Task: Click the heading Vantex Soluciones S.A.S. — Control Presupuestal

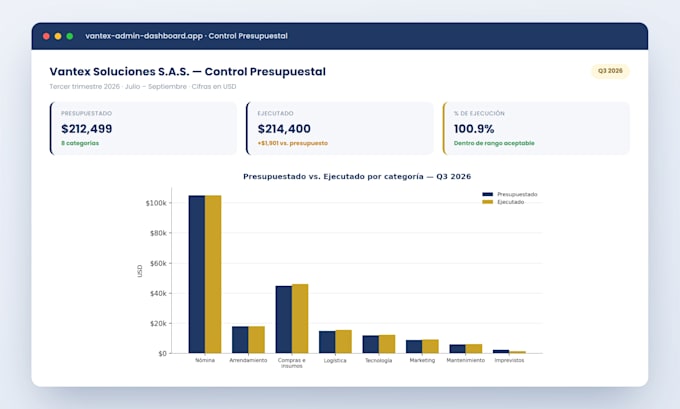Action: coord(187,72)
